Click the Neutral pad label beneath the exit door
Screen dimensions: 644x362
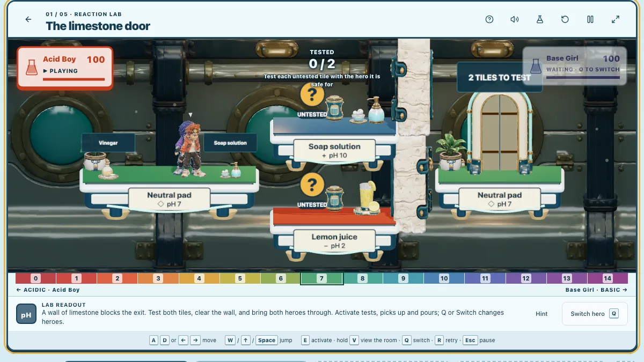[x=499, y=199]
